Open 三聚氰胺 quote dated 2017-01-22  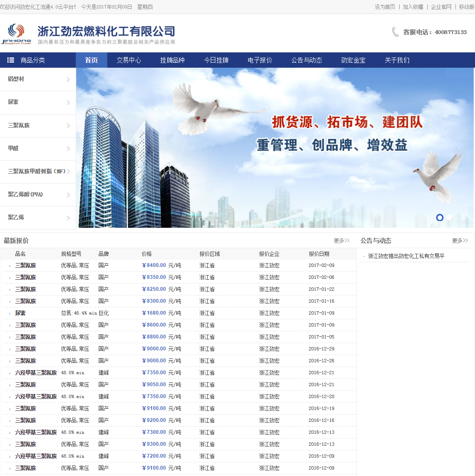coord(26,289)
